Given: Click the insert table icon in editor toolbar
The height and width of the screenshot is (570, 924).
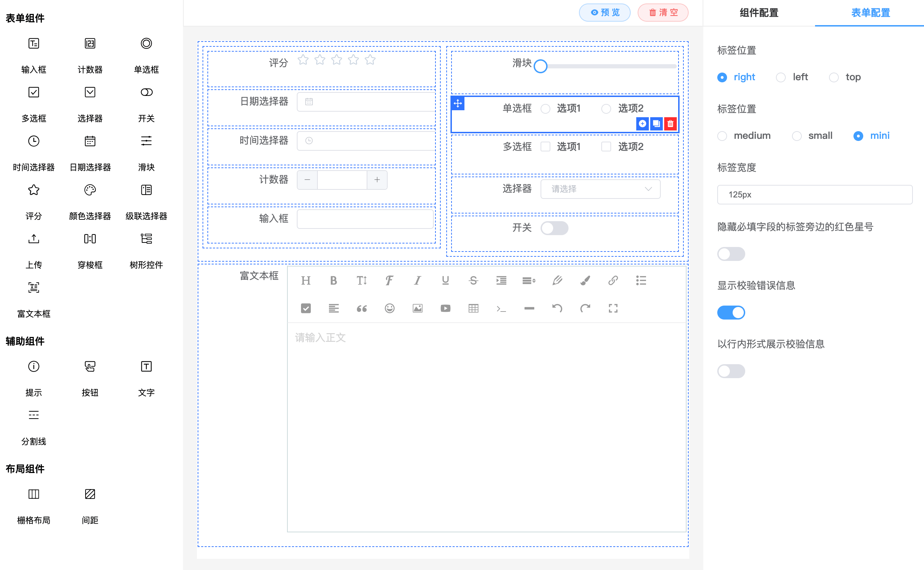Looking at the screenshot, I should (x=473, y=308).
